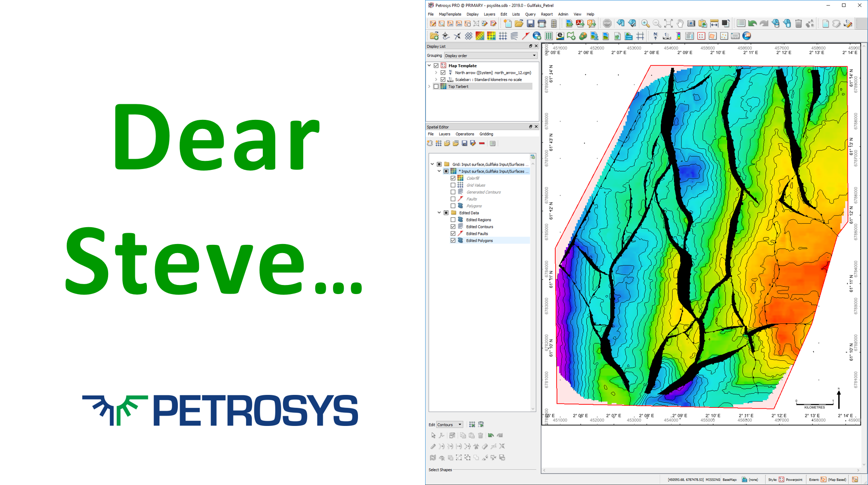Enable the Top Tarbert layer checkbox
This screenshot has width=868, height=485.
coord(436,86)
